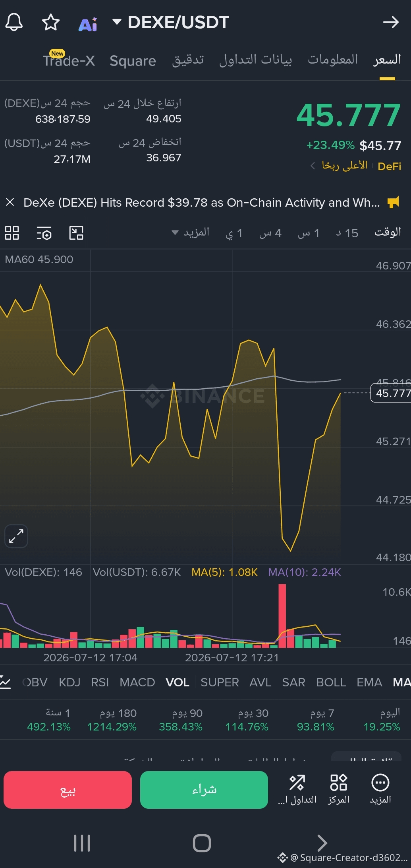Toggle the OBV indicator
The image size is (411, 868).
coord(35,682)
